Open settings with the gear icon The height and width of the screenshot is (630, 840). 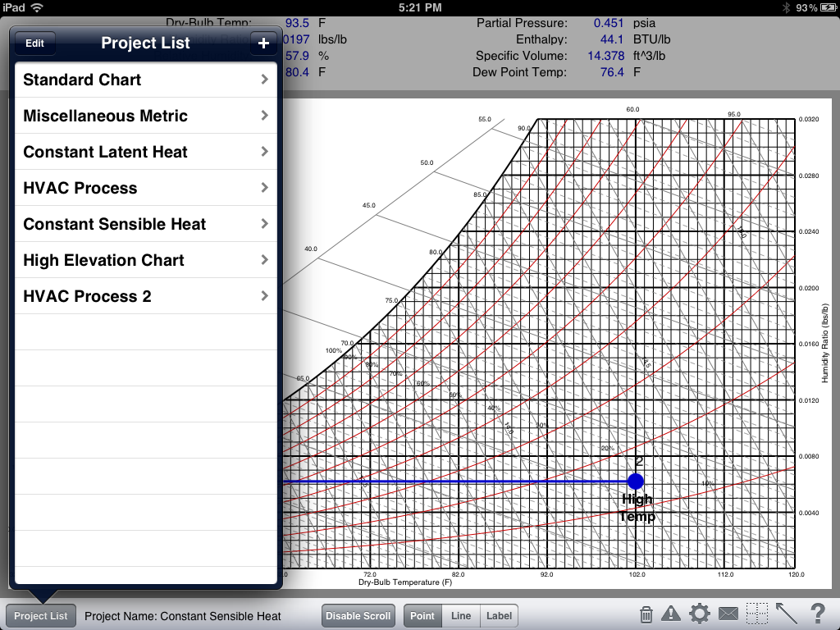(700, 614)
